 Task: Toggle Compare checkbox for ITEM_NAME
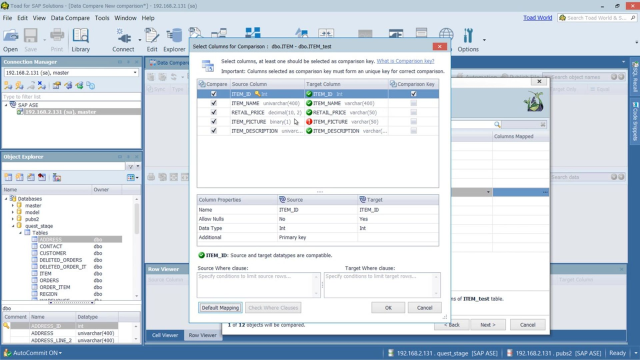pyautogui.click(x=213, y=103)
